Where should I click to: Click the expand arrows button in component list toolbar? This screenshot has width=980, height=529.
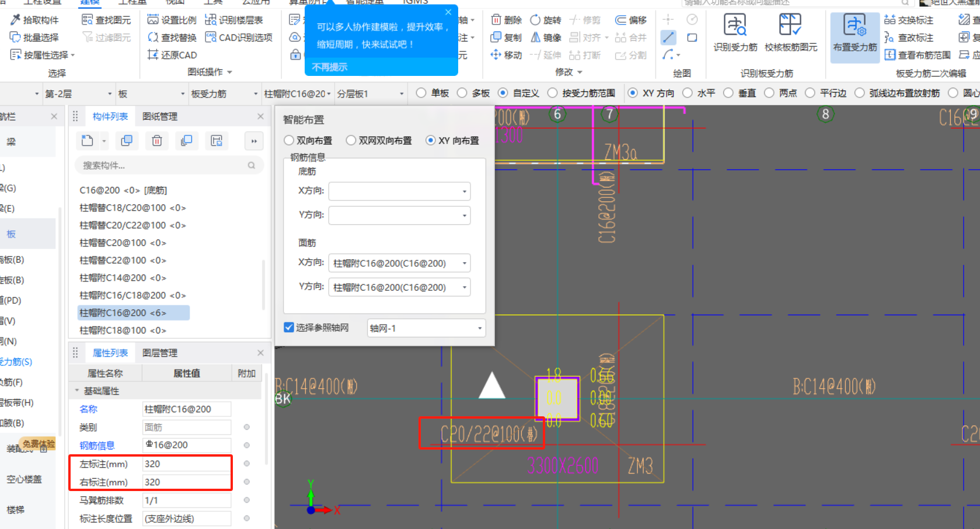pyautogui.click(x=254, y=141)
